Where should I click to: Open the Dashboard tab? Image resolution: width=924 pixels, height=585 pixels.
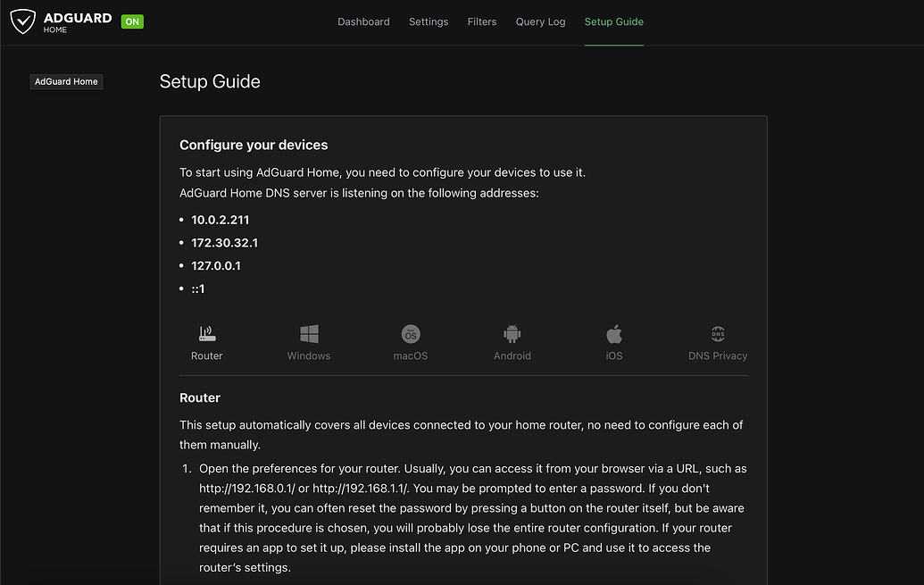tap(363, 21)
